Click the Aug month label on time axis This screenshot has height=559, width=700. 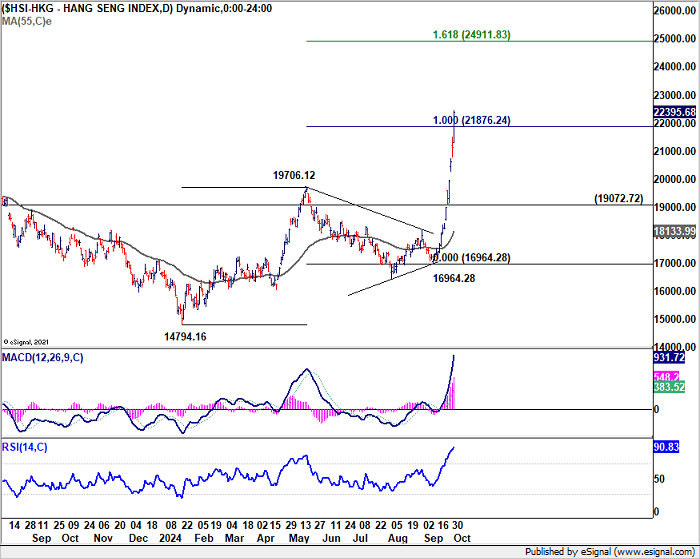point(398,538)
